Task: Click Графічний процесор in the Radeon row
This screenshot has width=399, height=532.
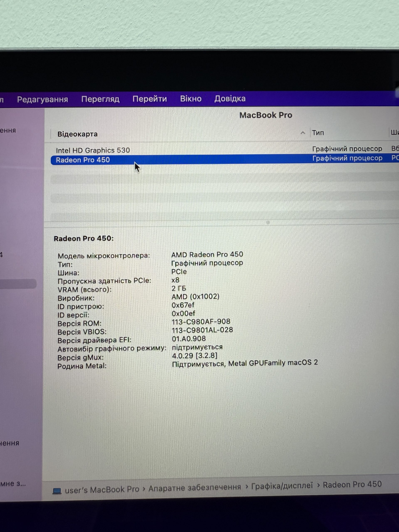Action: click(x=347, y=158)
